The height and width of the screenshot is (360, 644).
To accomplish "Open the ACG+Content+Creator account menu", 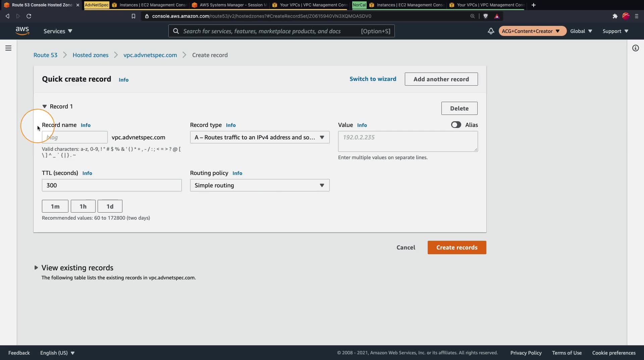I will [532, 31].
